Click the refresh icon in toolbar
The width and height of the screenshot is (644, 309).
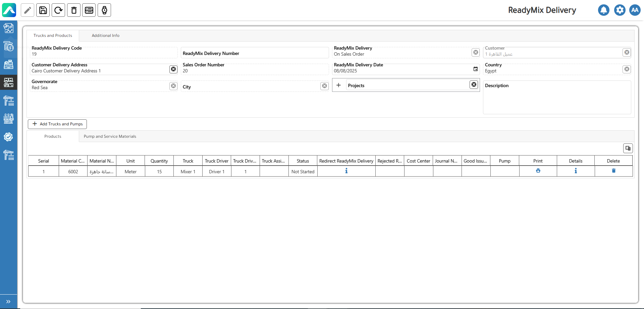58,10
